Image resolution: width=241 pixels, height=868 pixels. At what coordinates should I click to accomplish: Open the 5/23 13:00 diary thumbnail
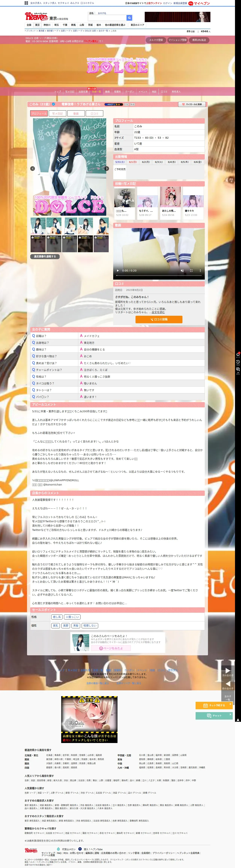pos(193,203)
